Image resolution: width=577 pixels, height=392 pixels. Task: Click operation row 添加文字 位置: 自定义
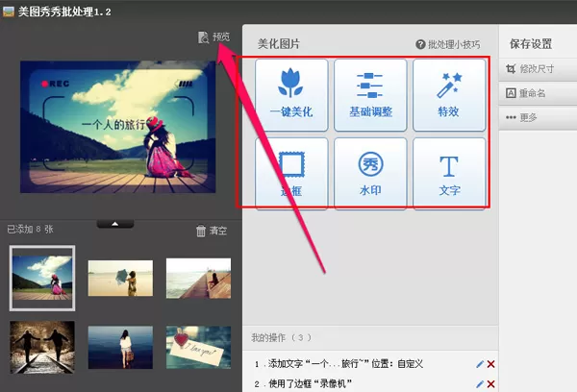370,364
